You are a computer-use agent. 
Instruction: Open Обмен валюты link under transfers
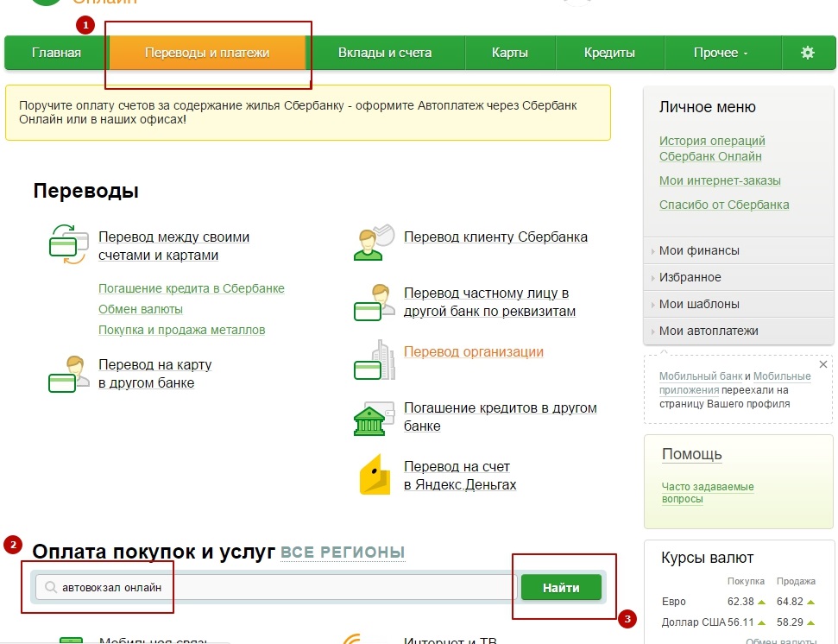click(141, 309)
